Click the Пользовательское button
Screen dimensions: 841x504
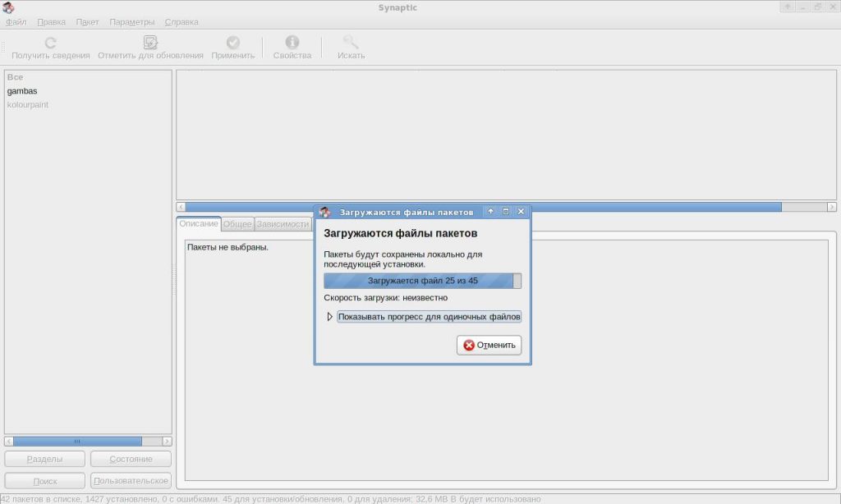point(131,481)
